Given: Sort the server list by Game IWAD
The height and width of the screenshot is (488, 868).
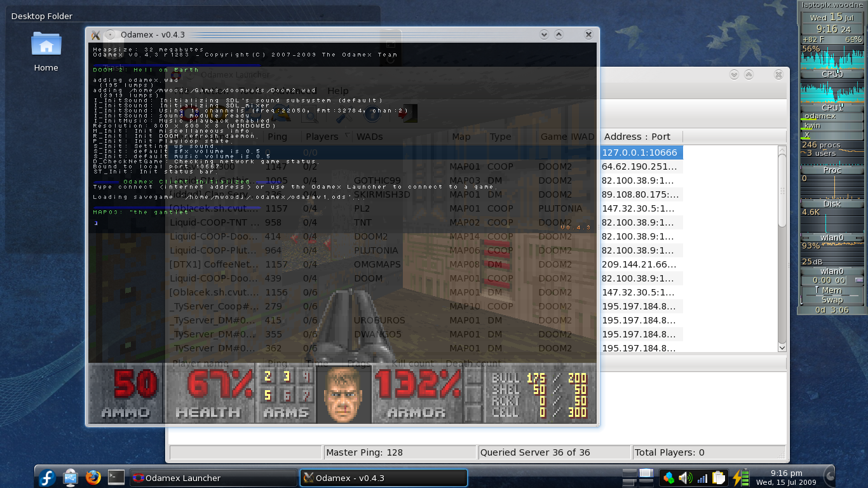Looking at the screenshot, I should (x=567, y=137).
